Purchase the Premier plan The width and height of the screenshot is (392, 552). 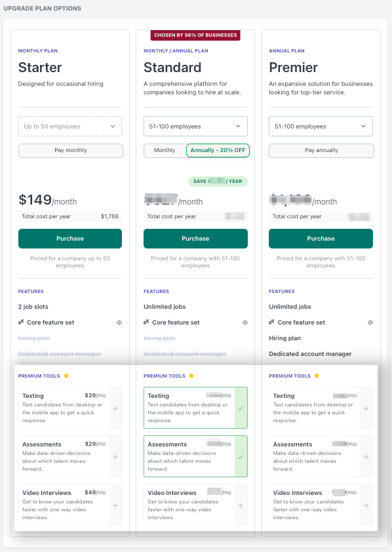tap(321, 239)
